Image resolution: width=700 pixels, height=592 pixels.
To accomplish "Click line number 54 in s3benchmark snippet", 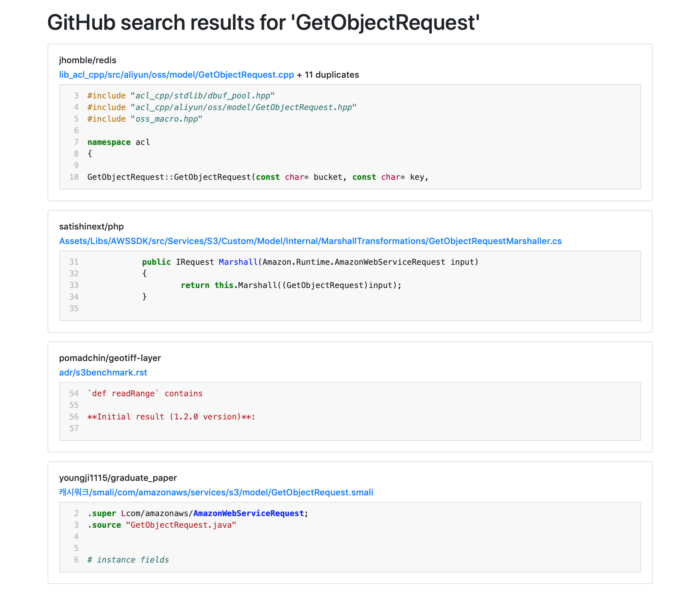I will point(74,394).
